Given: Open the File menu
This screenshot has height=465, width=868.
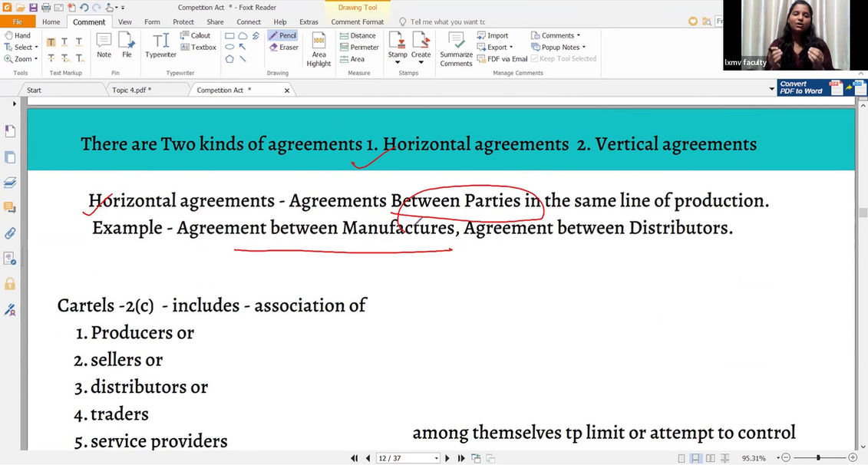Looking at the screenshot, I should point(18,21).
